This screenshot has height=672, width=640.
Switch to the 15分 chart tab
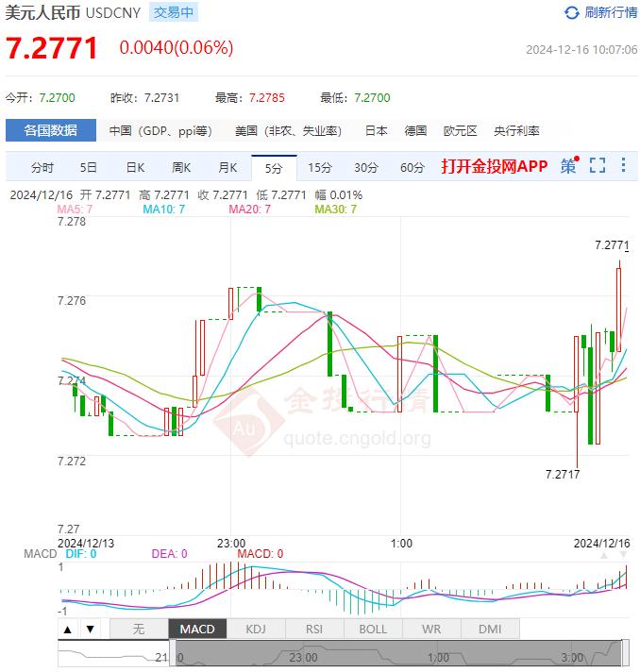coord(320,168)
